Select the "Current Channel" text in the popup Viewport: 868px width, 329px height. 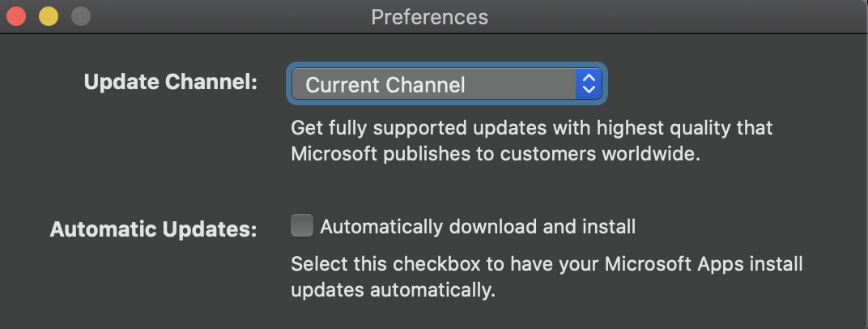(x=385, y=85)
